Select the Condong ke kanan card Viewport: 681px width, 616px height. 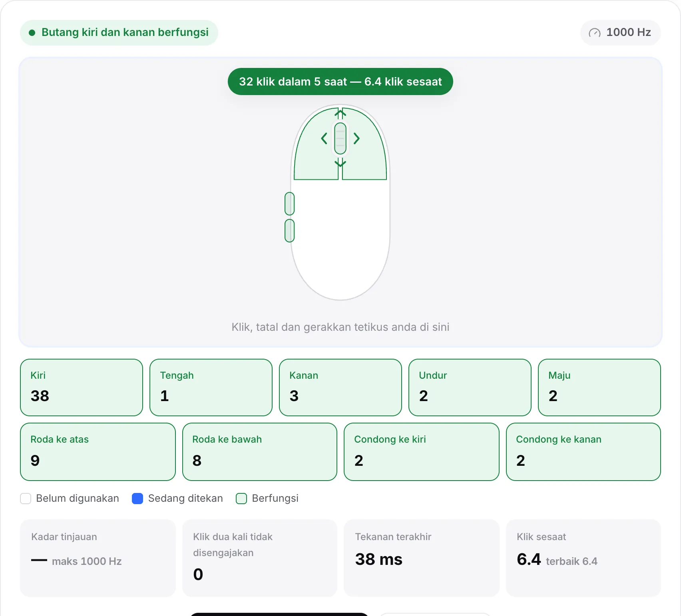point(583,452)
